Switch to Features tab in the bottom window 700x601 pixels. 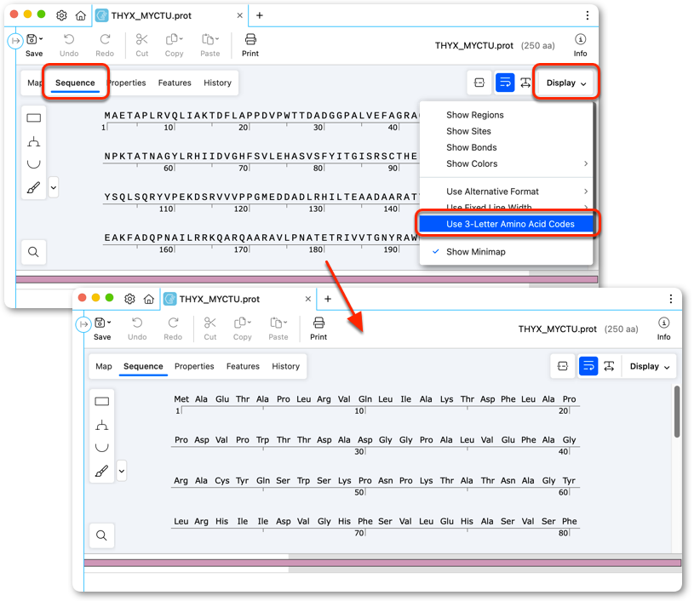243,366
